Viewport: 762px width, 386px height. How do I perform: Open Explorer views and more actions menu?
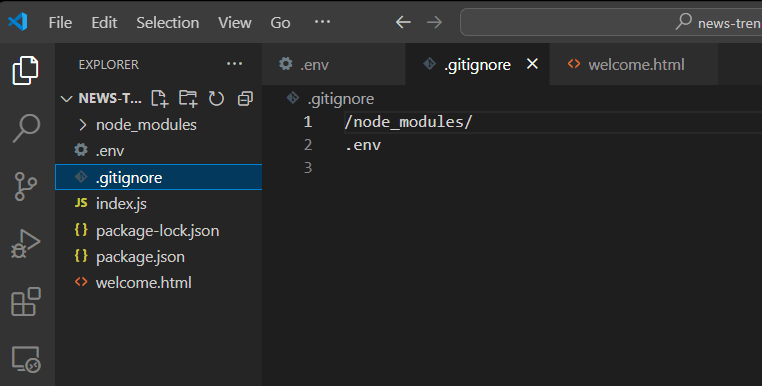[234, 64]
